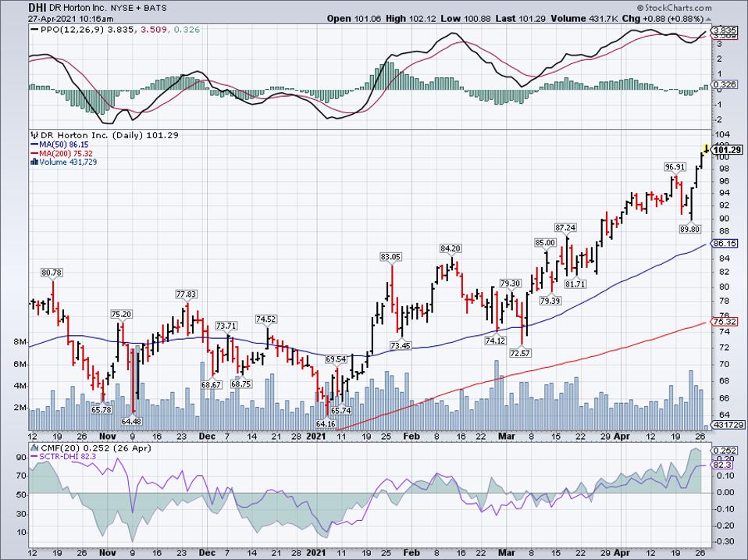This screenshot has height=560, width=748.
Task: Click the 83.05 high price annotation
Action: point(390,257)
